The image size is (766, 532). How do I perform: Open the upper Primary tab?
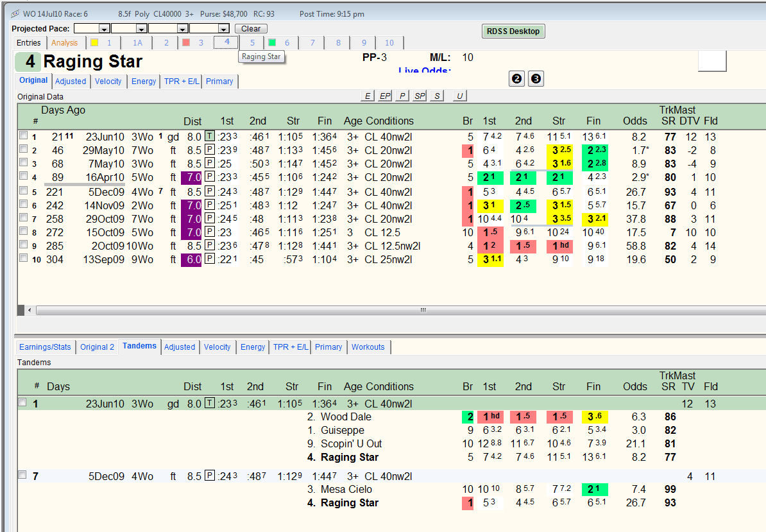point(219,82)
